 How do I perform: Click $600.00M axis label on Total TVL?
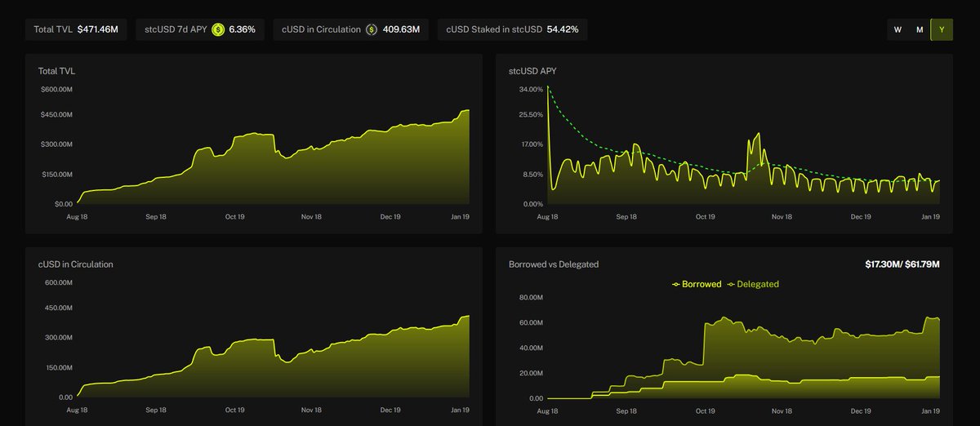pyautogui.click(x=57, y=89)
